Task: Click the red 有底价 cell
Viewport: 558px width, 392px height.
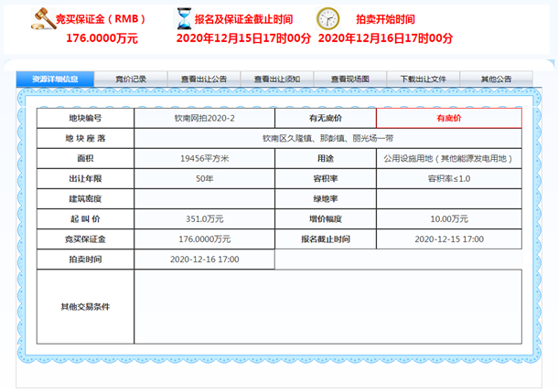Action: (449, 118)
